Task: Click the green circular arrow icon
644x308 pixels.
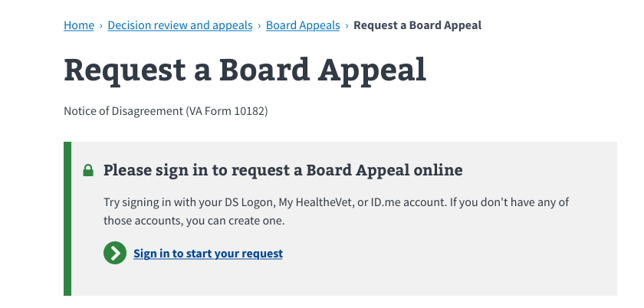Action: (115, 254)
